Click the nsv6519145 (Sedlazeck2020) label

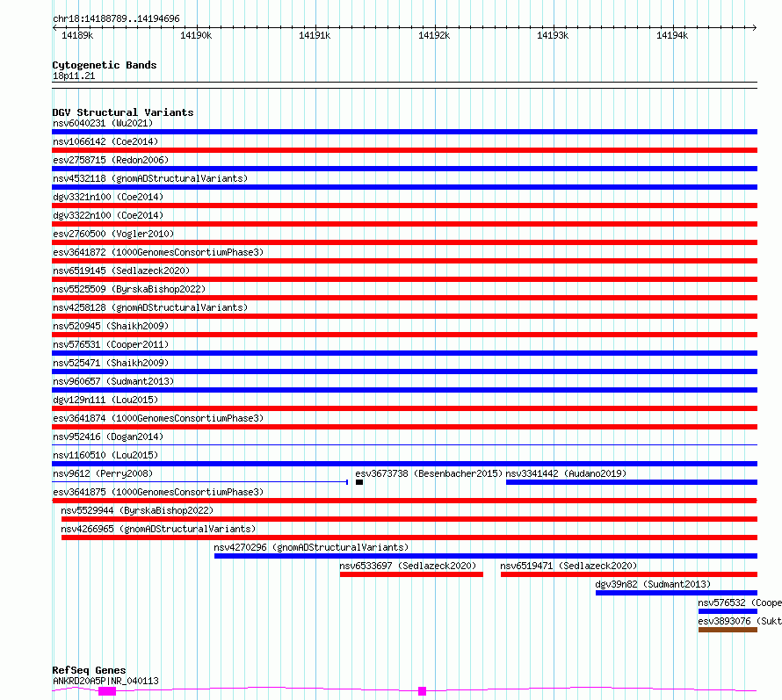(121, 271)
